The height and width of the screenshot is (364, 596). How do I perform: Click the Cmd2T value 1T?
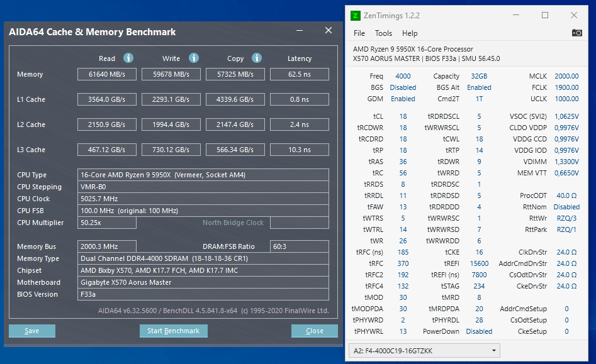tap(479, 99)
